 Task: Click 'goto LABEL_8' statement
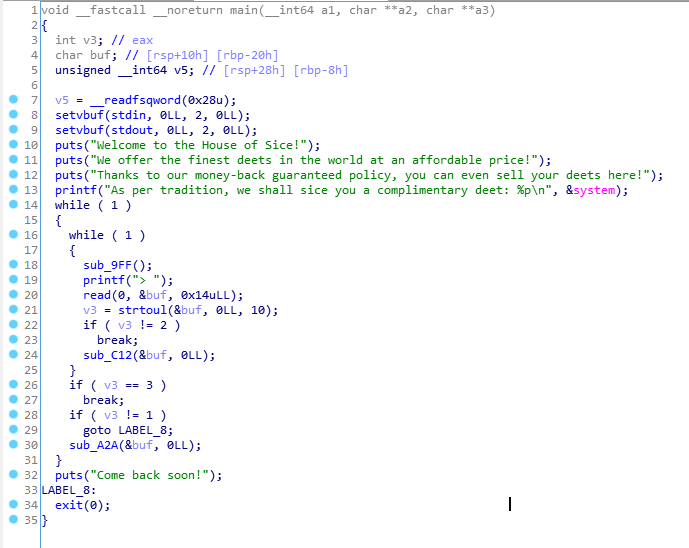[128, 430]
